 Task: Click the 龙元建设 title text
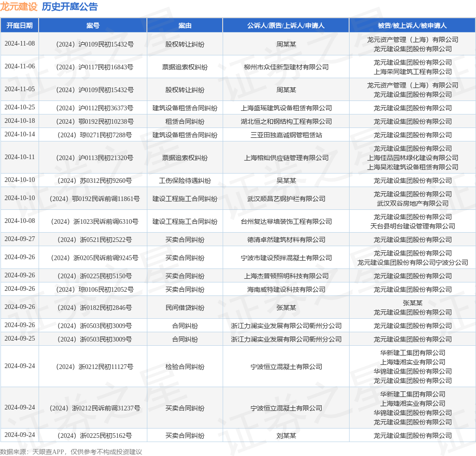coord(19,7)
